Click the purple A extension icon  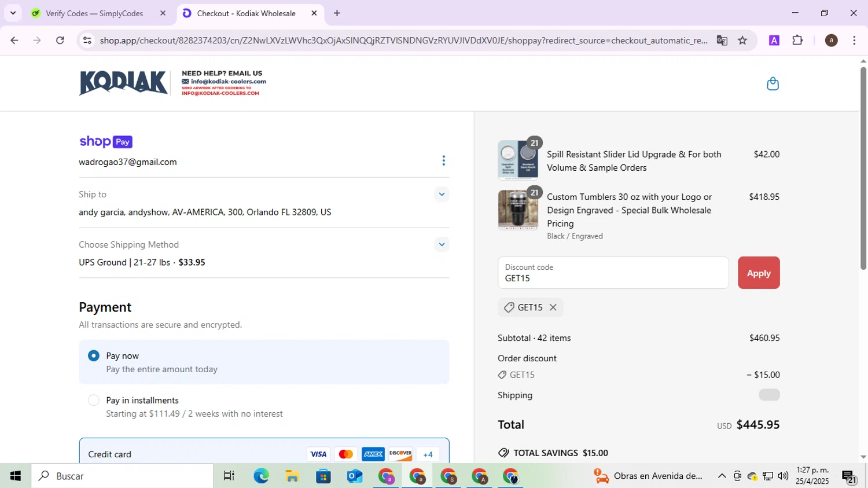tap(774, 41)
